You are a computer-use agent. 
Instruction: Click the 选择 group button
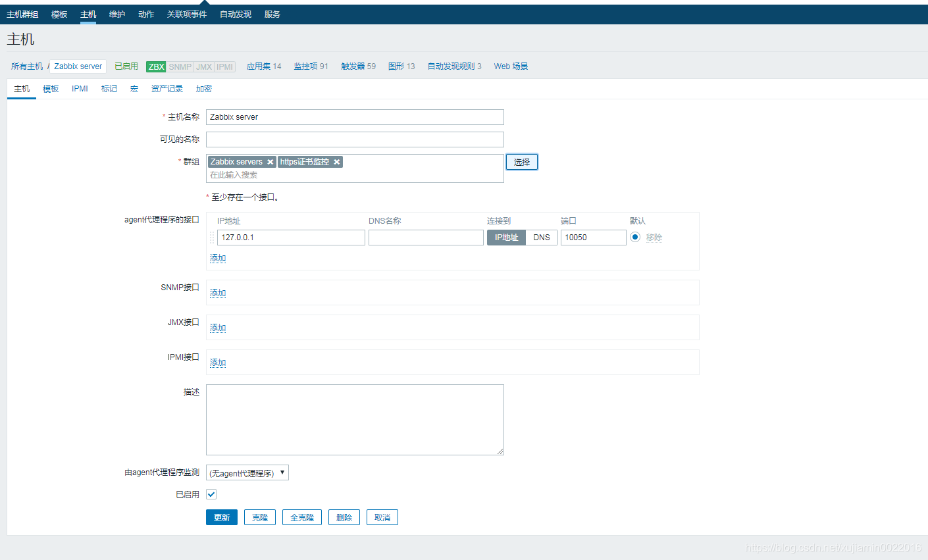click(522, 162)
